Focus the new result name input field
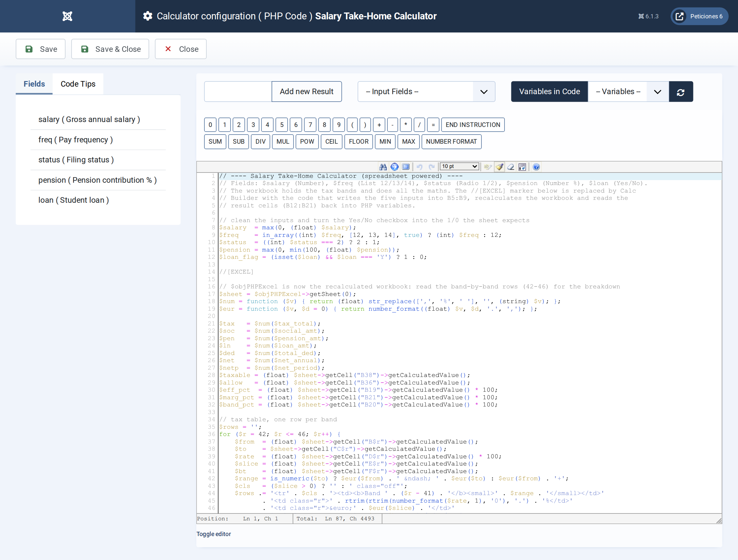 (x=238, y=92)
